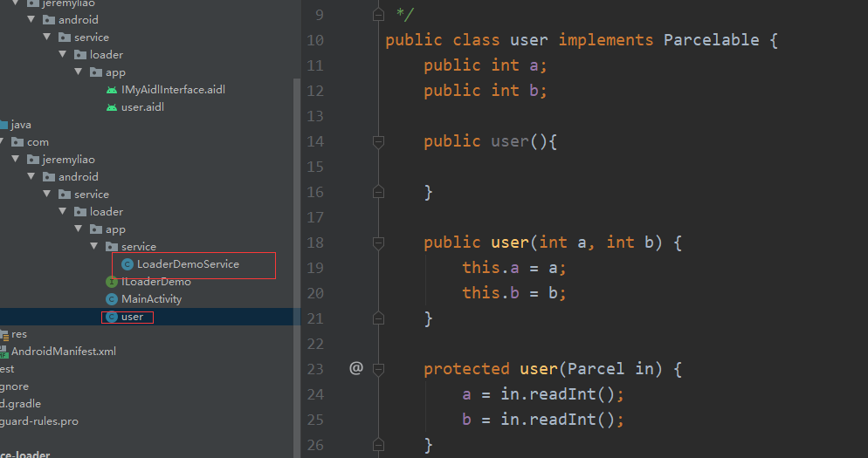The width and height of the screenshot is (868, 458).
Task: Click the fold end marker on line 26
Action: [379, 444]
